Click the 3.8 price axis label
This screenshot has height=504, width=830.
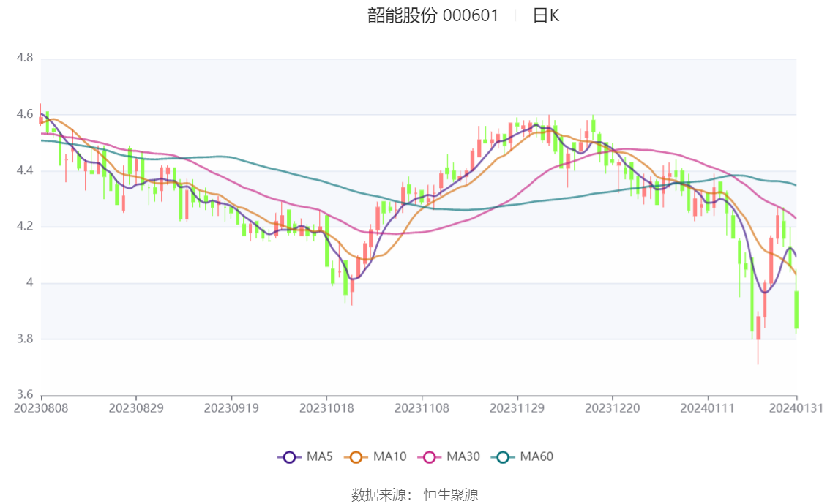pyautogui.click(x=25, y=339)
